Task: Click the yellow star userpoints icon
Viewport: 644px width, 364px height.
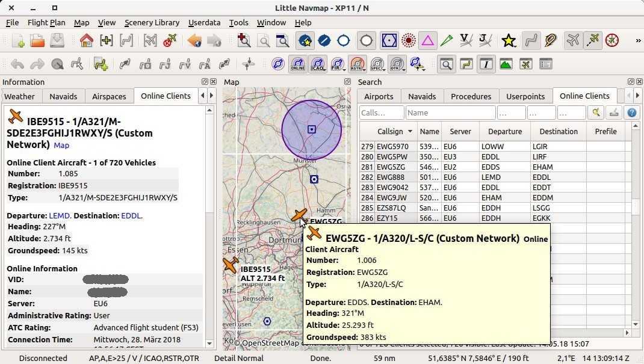Action: coord(509,41)
